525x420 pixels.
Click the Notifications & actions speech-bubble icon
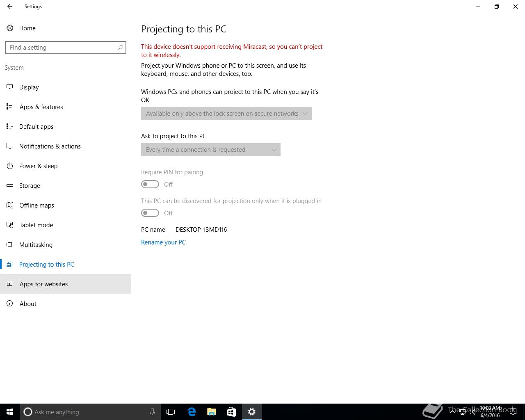(10, 146)
